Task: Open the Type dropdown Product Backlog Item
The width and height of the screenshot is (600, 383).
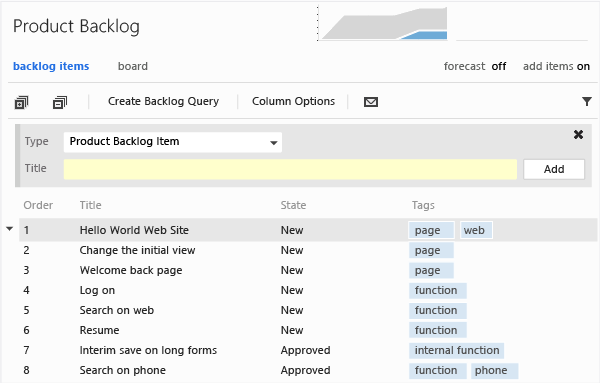Action: [173, 142]
